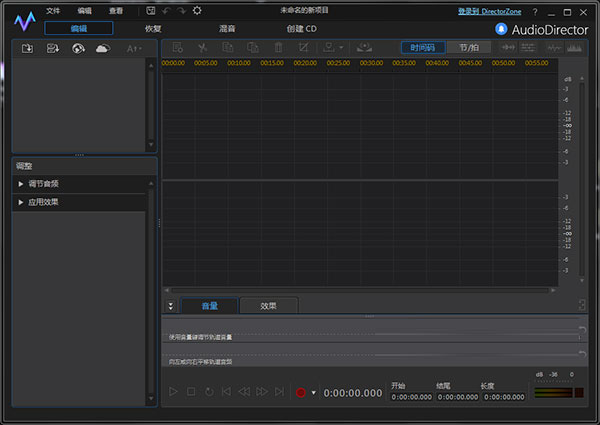The width and height of the screenshot is (600, 425).
Task: Click the fit horizontal zoom icon
Action: pos(508,48)
